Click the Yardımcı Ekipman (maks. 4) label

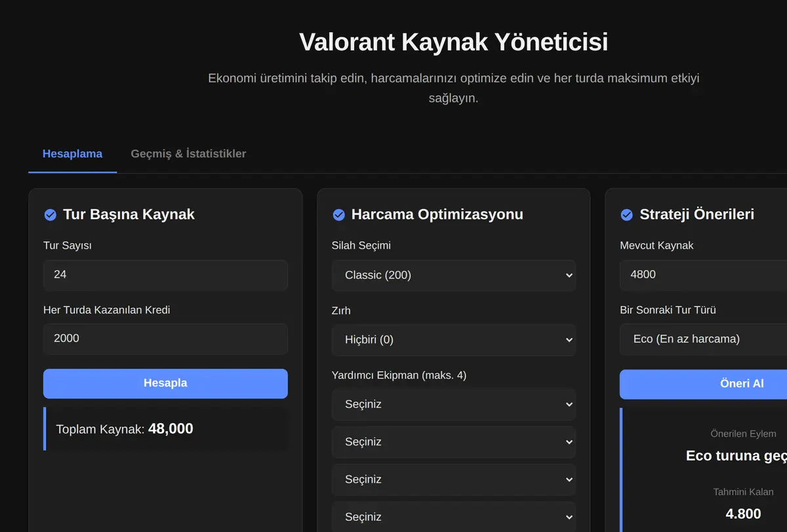pos(399,375)
